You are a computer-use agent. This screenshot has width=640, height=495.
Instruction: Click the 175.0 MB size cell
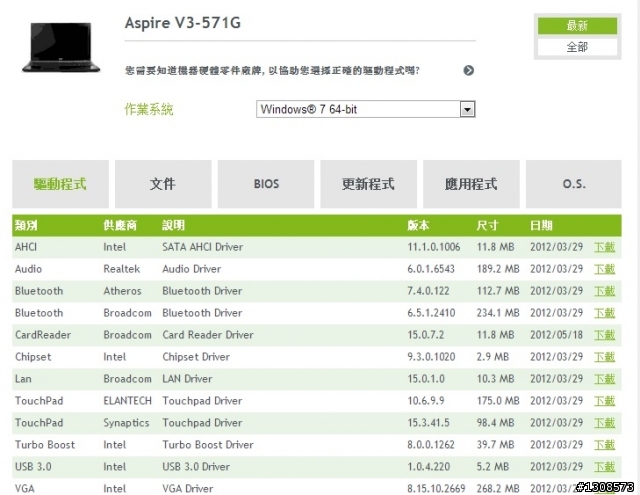click(498, 401)
